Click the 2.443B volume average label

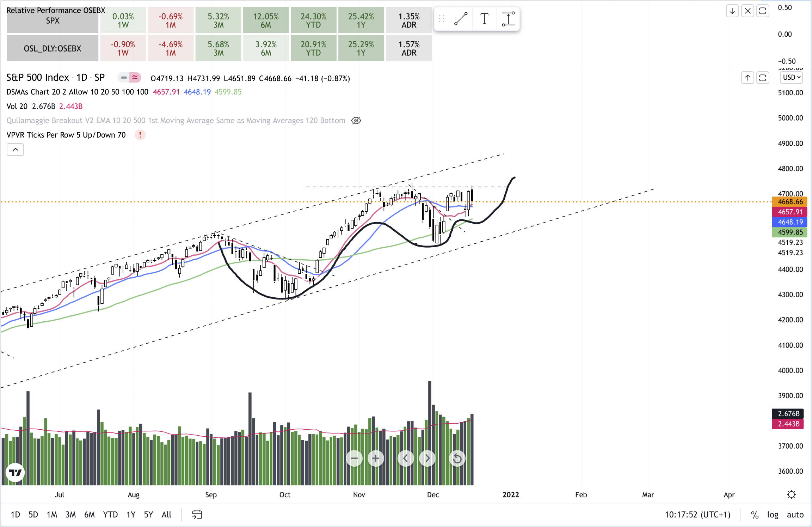tap(788, 424)
